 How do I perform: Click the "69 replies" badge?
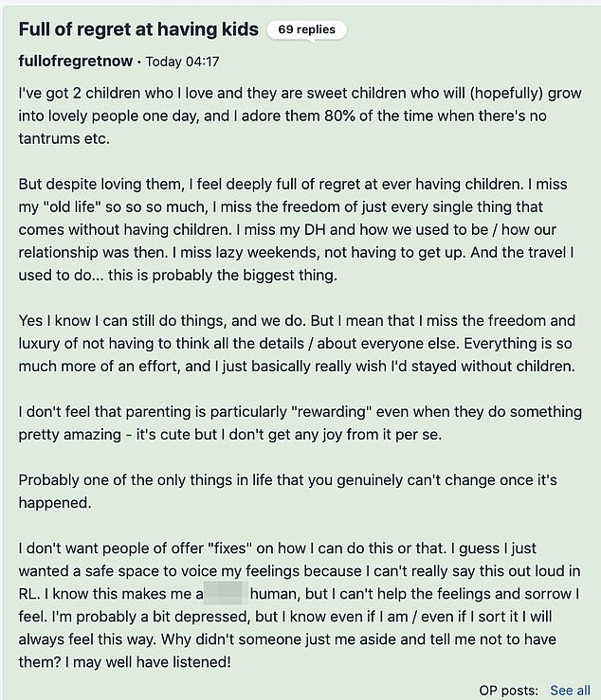[x=306, y=29]
